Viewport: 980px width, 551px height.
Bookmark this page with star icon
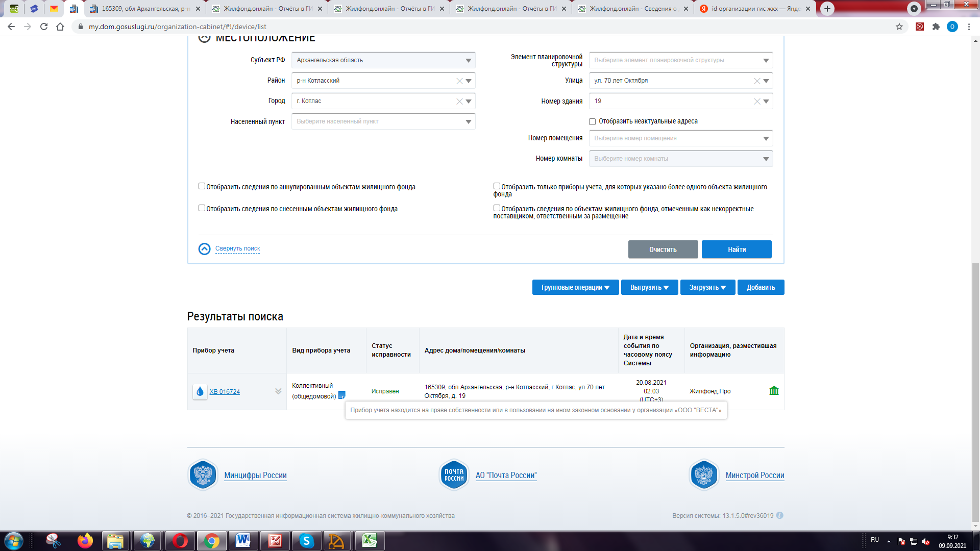coord(899,27)
